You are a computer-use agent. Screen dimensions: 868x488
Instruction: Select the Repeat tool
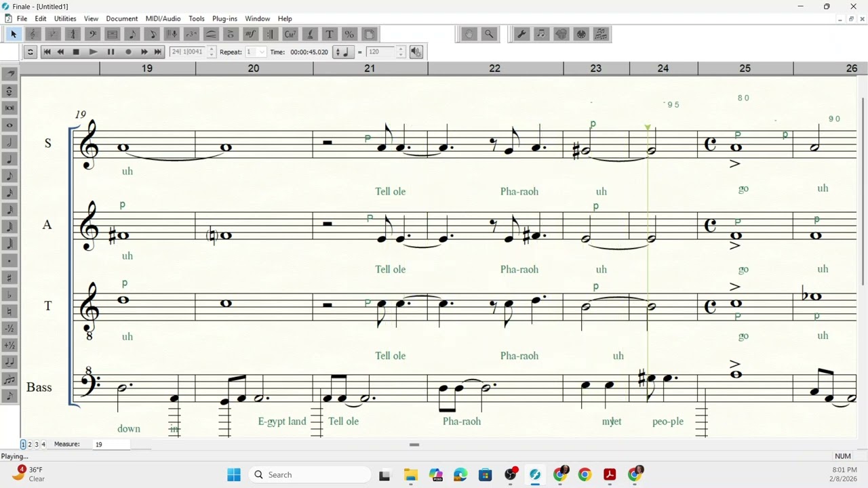coord(270,34)
